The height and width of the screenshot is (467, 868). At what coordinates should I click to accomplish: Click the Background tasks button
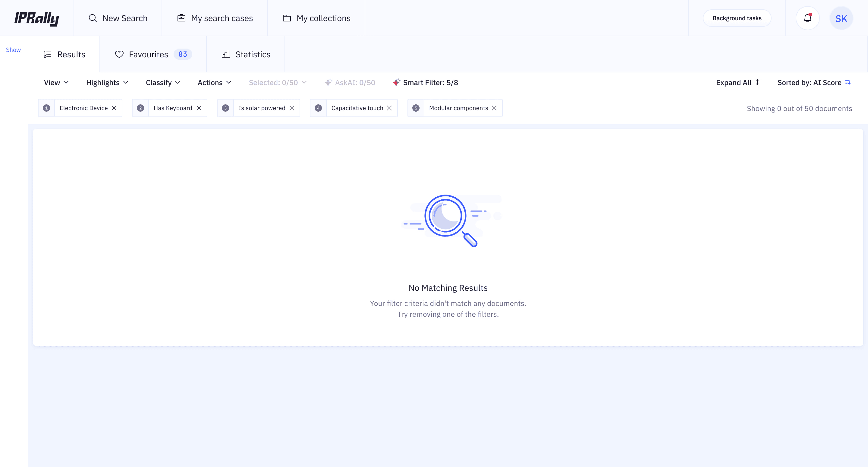click(737, 18)
